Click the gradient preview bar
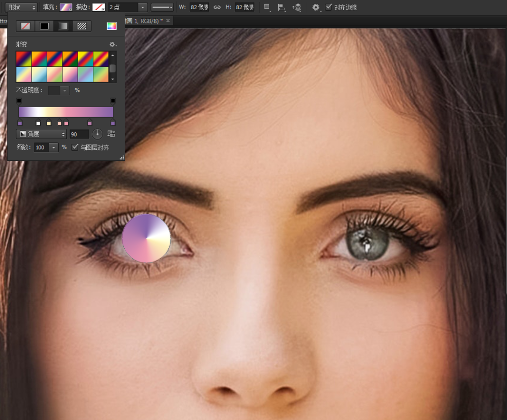This screenshot has height=420, width=507. pos(66,112)
